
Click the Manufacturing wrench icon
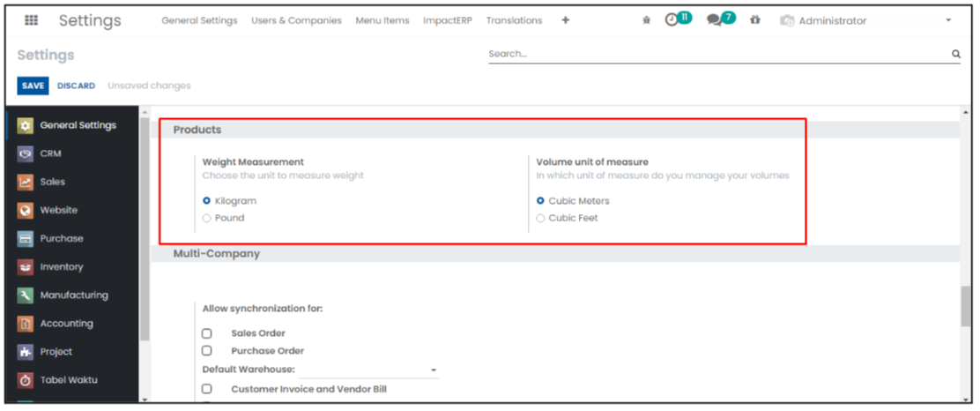[x=25, y=295]
